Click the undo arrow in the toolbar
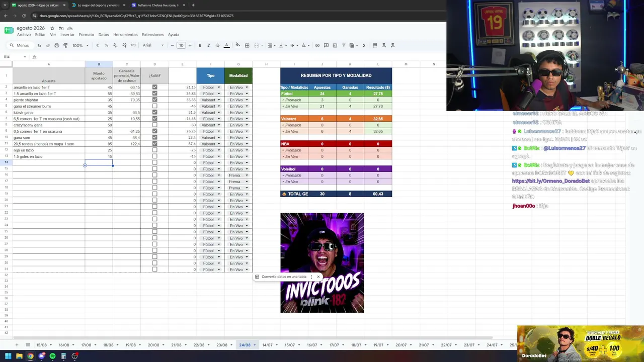The width and height of the screenshot is (644, 362). click(x=39, y=45)
